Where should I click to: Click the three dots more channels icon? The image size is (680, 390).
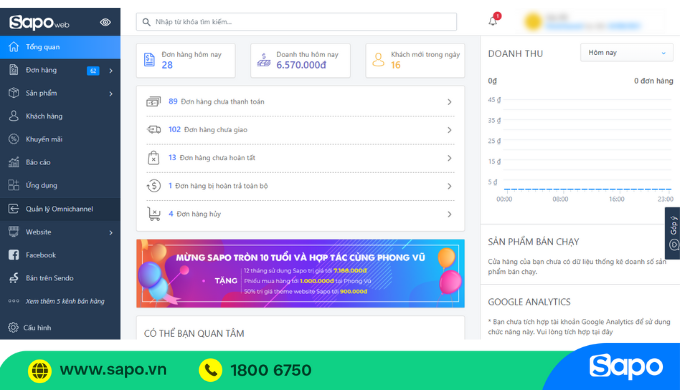(14, 301)
